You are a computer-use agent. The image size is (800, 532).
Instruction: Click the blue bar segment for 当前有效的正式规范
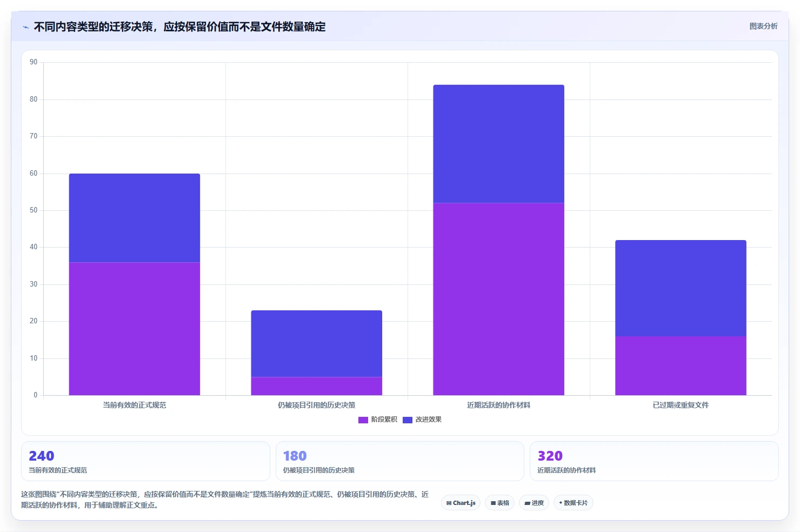[x=135, y=218]
